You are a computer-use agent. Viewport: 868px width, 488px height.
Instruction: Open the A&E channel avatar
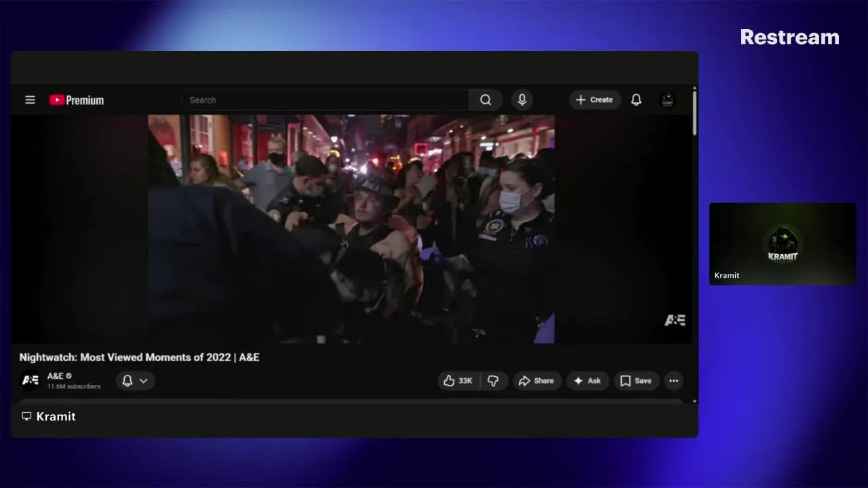(x=31, y=380)
